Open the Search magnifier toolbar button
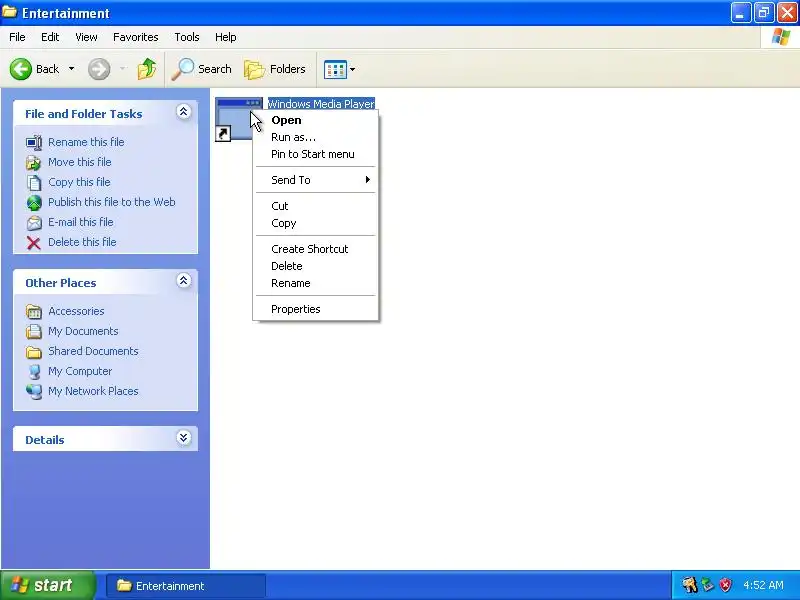 click(202, 69)
